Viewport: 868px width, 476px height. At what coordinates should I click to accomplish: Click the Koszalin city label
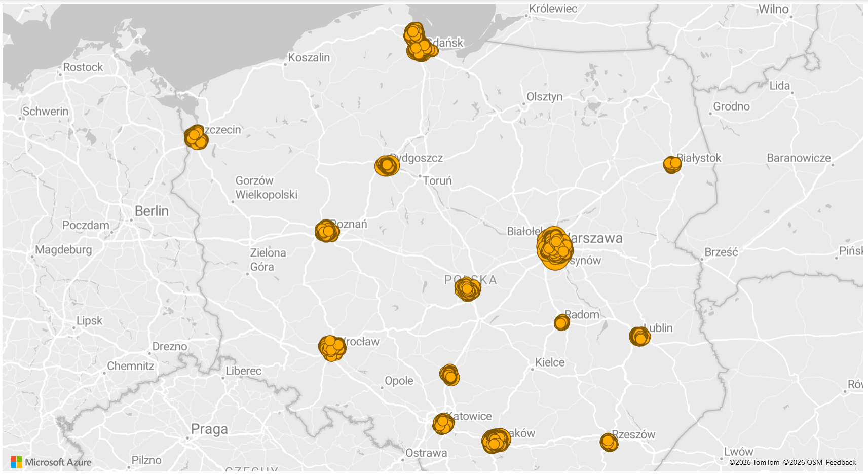pyautogui.click(x=309, y=57)
